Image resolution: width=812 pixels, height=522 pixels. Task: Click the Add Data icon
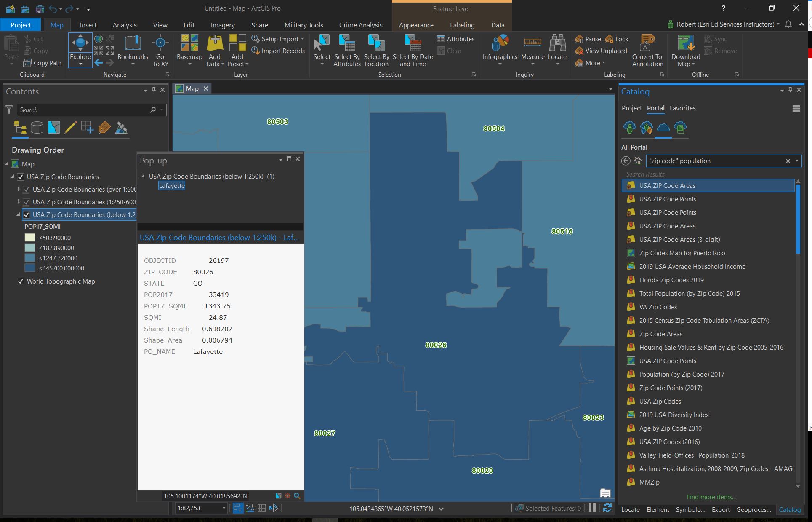215,43
